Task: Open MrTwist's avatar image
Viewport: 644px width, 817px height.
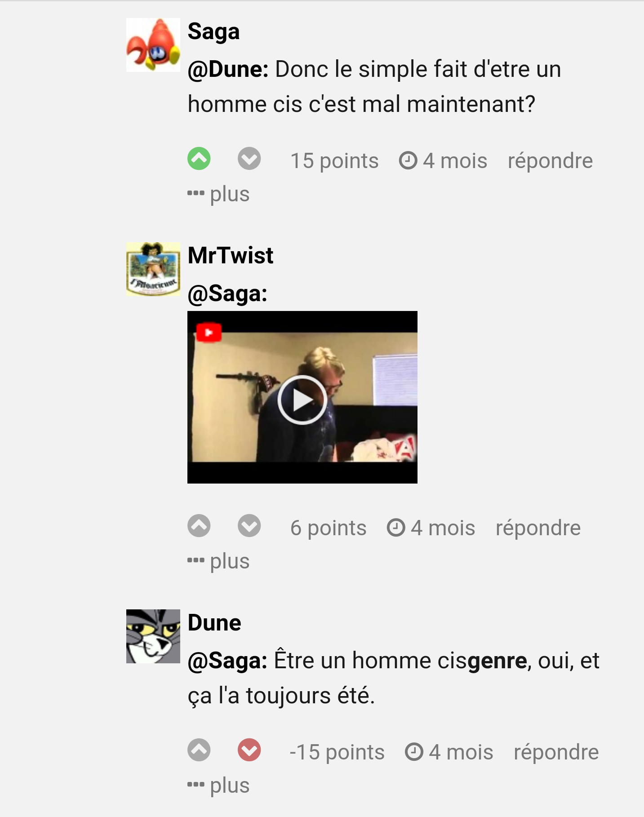Action: click(153, 269)
